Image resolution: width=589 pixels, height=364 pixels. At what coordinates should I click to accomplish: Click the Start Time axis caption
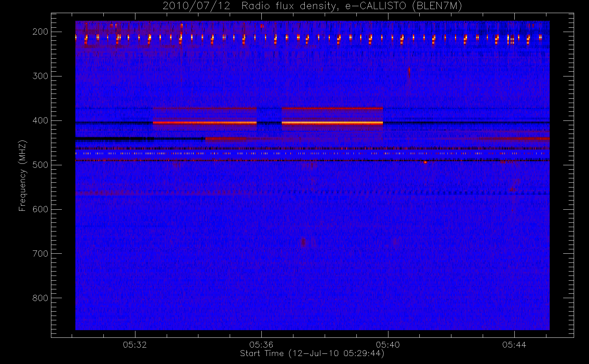pyautogui.click(x=312, y=353)
